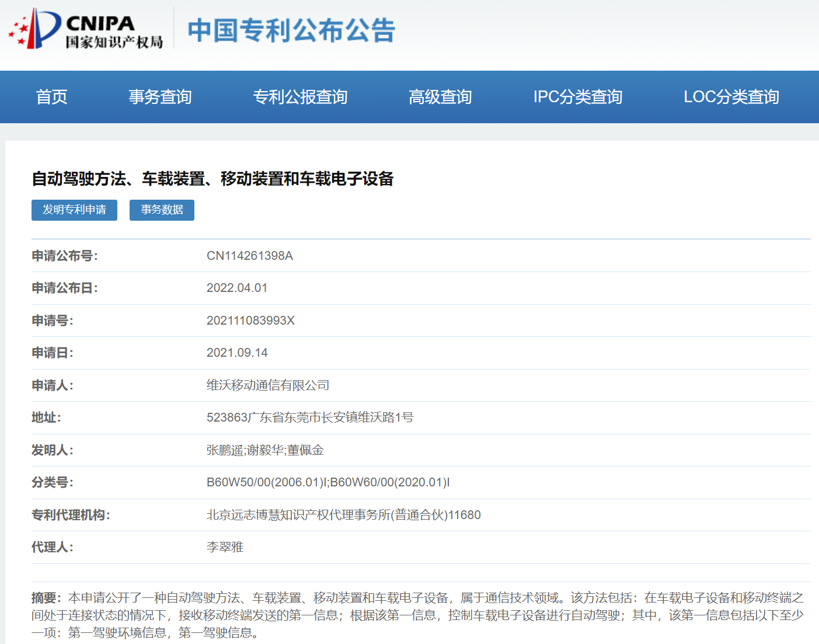
Task: Click publication number CN114261398A
Action: tap(249, 256)
